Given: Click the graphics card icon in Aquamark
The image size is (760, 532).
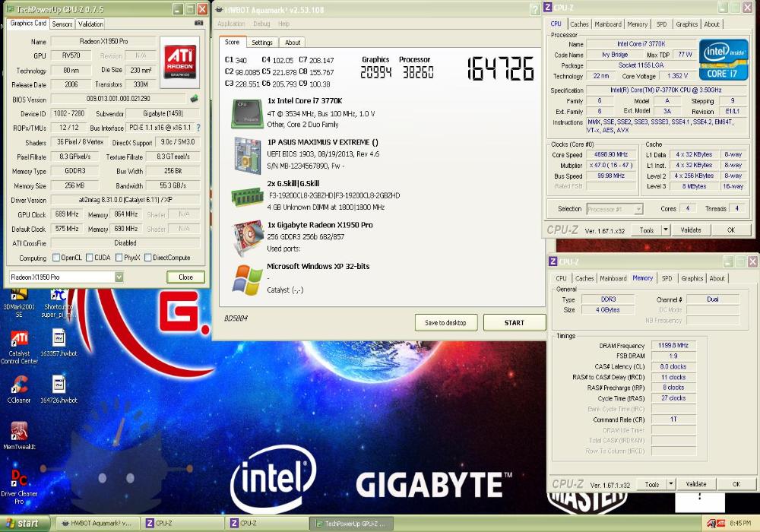Looking at the screenshot, I should coord(248,237).
